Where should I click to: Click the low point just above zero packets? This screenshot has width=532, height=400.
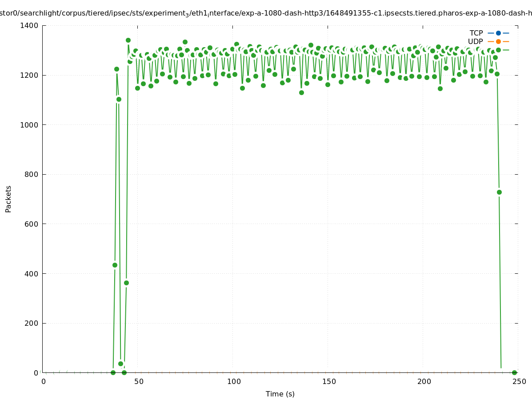click(120, 364)
